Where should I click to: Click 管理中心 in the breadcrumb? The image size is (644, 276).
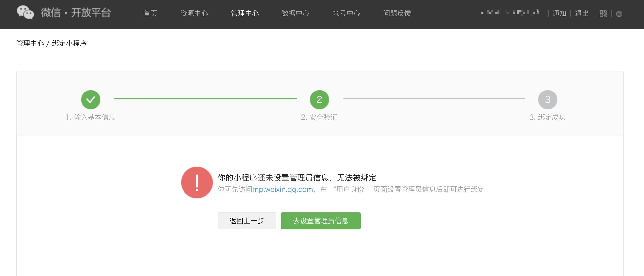30,43
